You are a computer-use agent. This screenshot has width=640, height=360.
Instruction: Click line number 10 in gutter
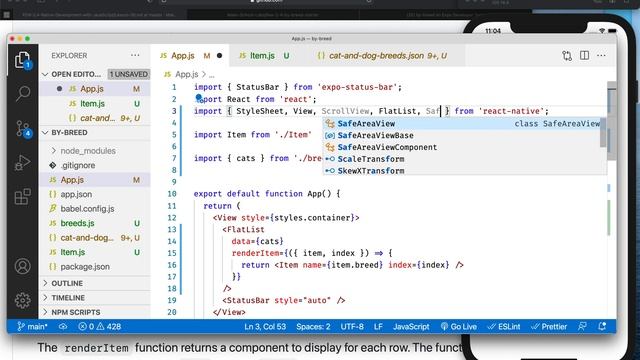[172, 194]
